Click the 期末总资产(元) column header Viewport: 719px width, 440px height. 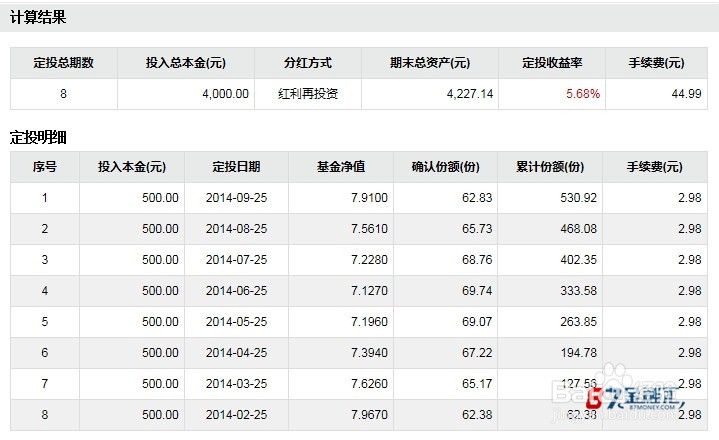click(430, 63)
